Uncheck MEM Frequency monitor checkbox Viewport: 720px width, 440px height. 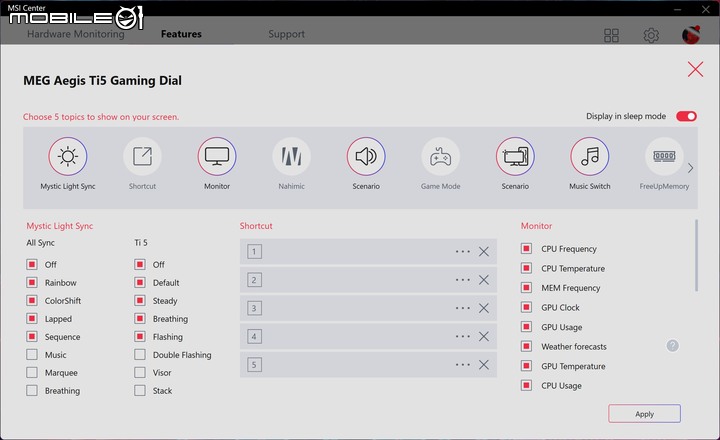(x=526, y=288)
